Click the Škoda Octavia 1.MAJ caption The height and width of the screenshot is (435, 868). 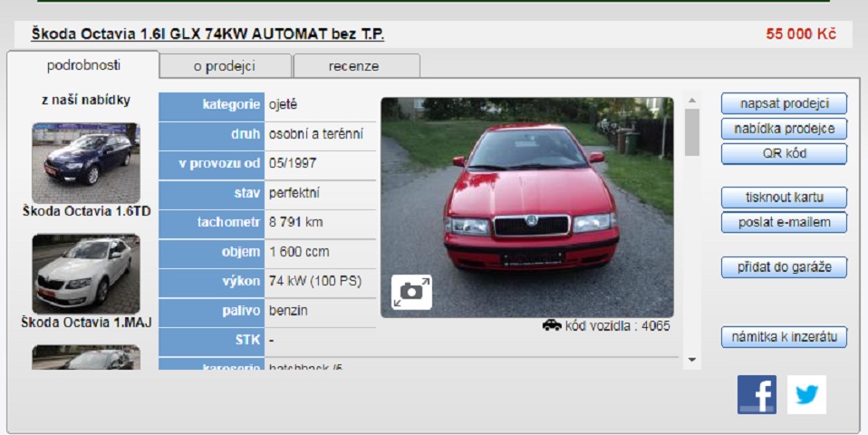point(86,322)
